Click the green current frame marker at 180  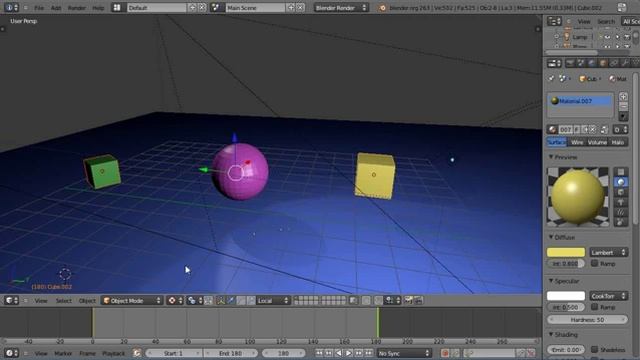click(378, 322)
